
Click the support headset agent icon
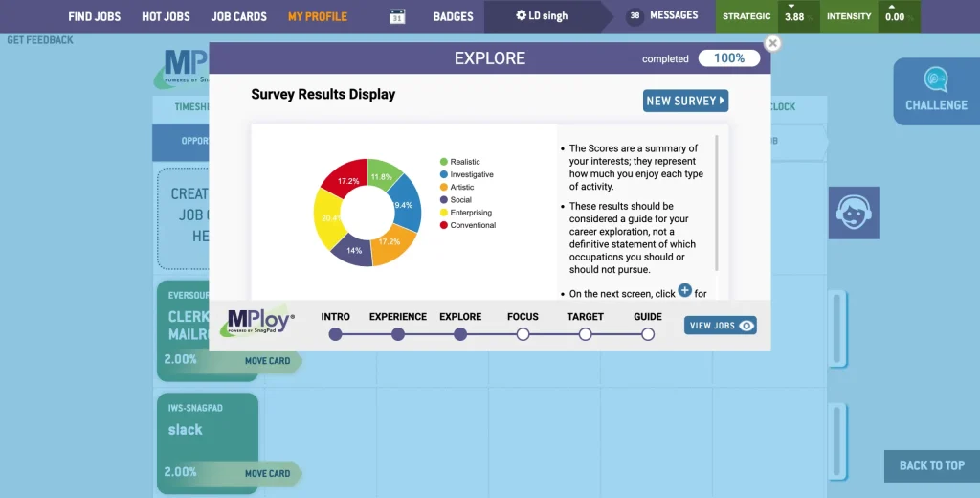pos(853,213)
